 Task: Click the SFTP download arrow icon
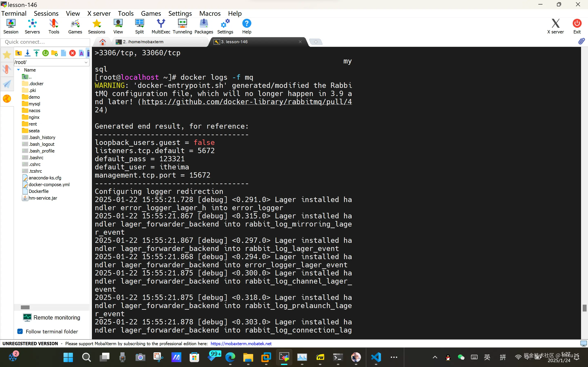(28, 53)
